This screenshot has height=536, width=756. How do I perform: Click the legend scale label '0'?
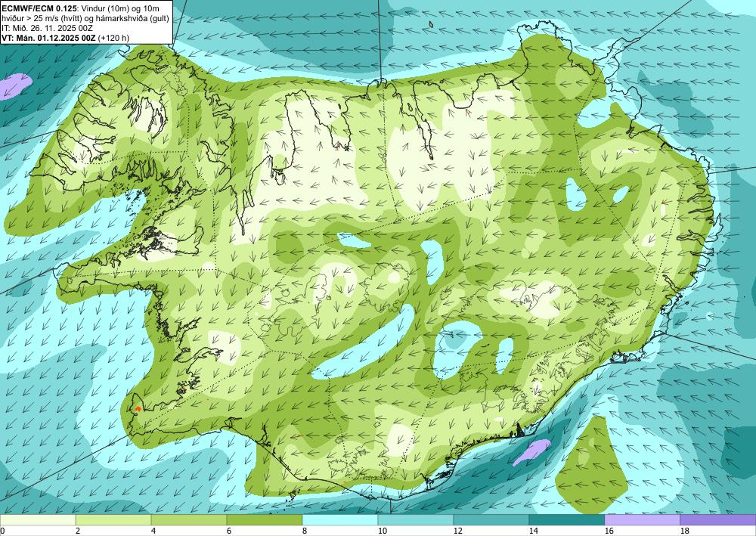tap(2, 531)
